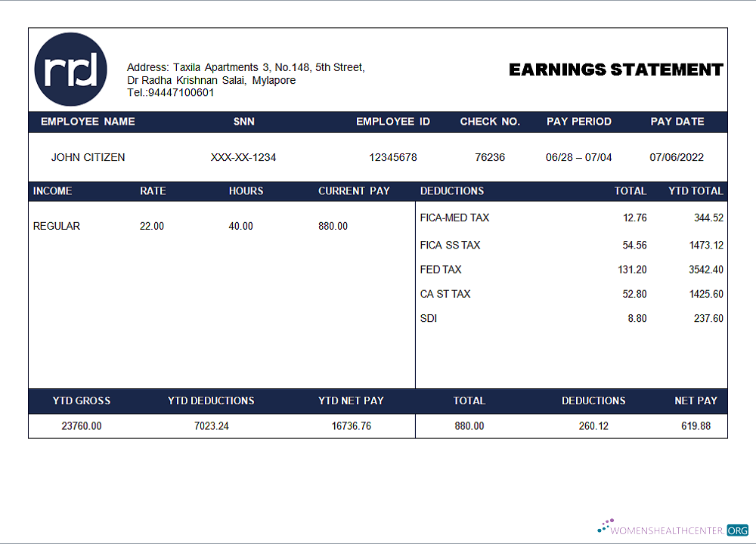The image size is (756, 544).
Task: Click the FICA-MED TAX deduction entry
Action: (x=454, y=218)
